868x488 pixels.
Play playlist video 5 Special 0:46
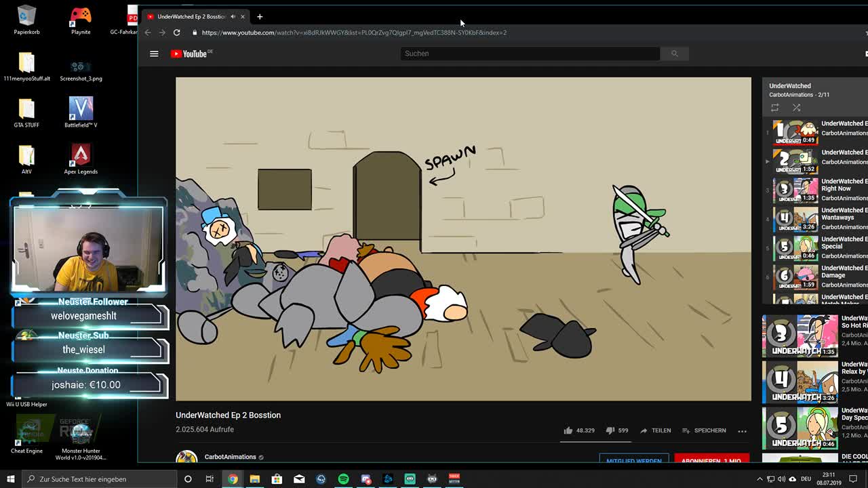pos(796,248)
